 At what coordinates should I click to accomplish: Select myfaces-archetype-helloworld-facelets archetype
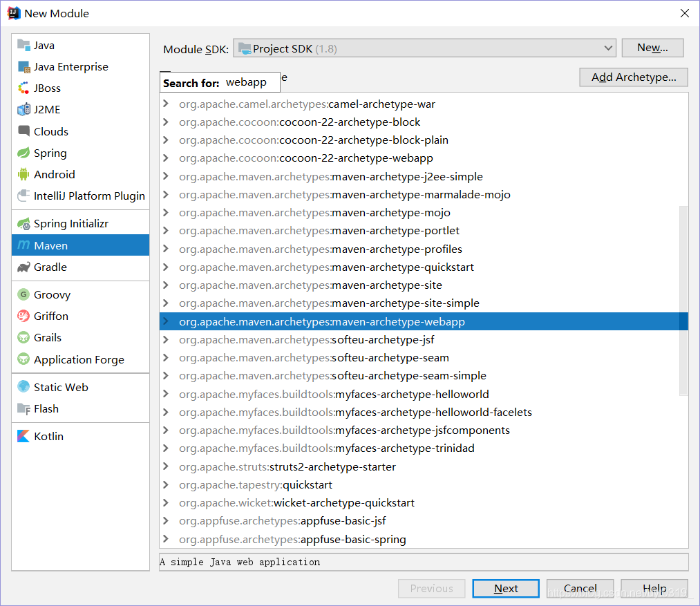pos(355,413)
